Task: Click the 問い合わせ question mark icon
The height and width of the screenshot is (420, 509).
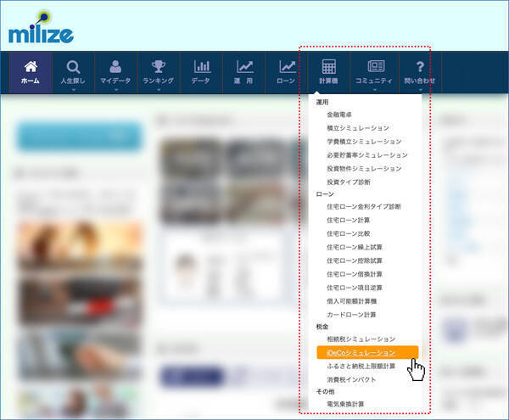Action: (x=419, y=67)
